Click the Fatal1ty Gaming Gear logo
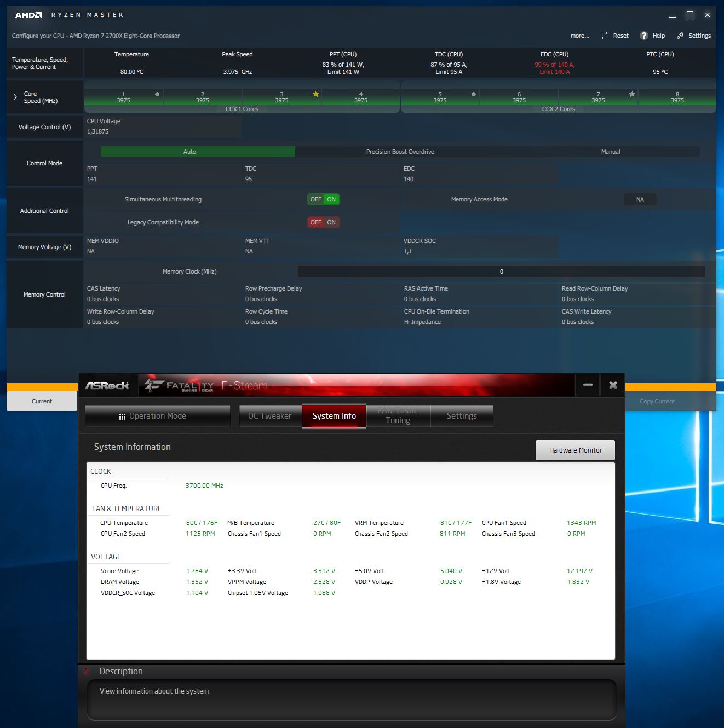Screen dimensions: 724x728 click(180, 385)
